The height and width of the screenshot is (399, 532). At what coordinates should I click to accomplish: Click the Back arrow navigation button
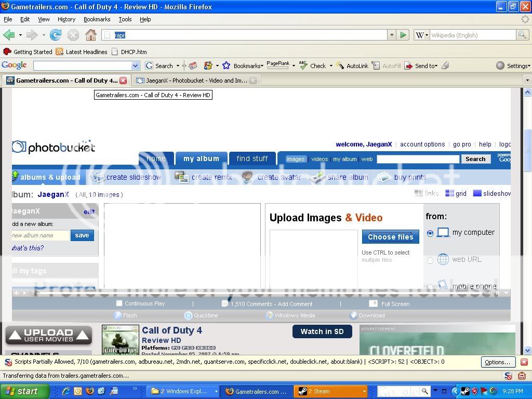click(x=9, y=35)
